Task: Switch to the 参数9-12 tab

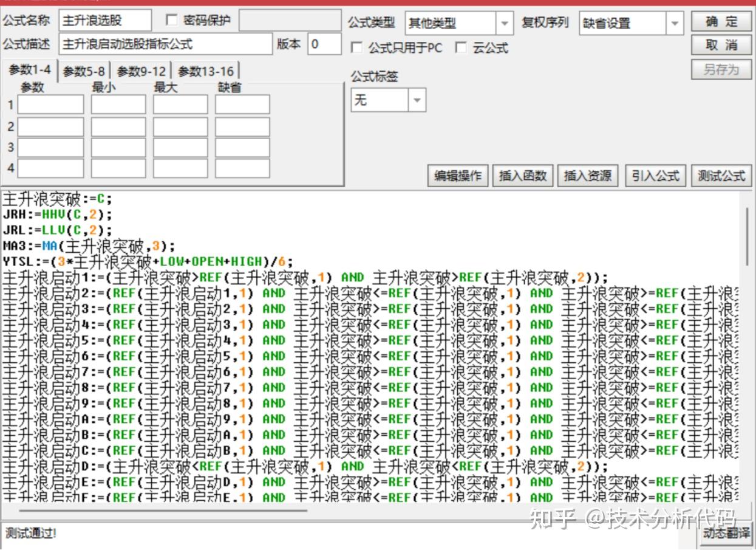Action: coord(141,72)
